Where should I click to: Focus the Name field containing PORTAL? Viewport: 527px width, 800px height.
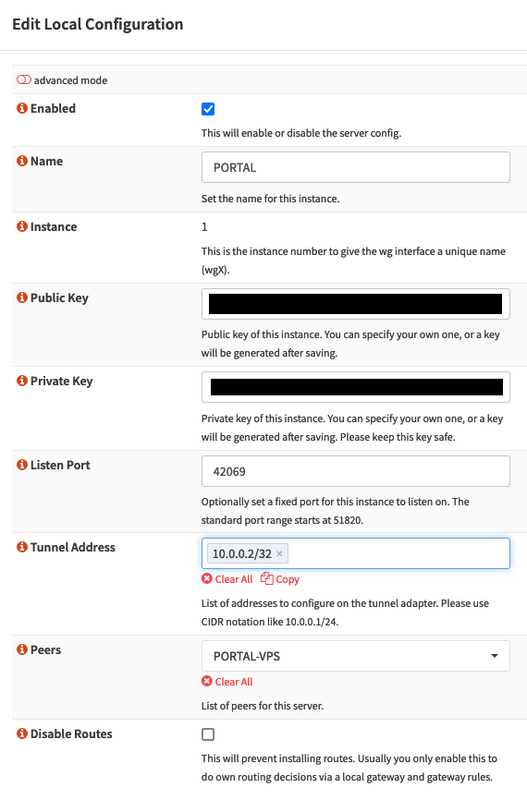[x=356, y=167]
